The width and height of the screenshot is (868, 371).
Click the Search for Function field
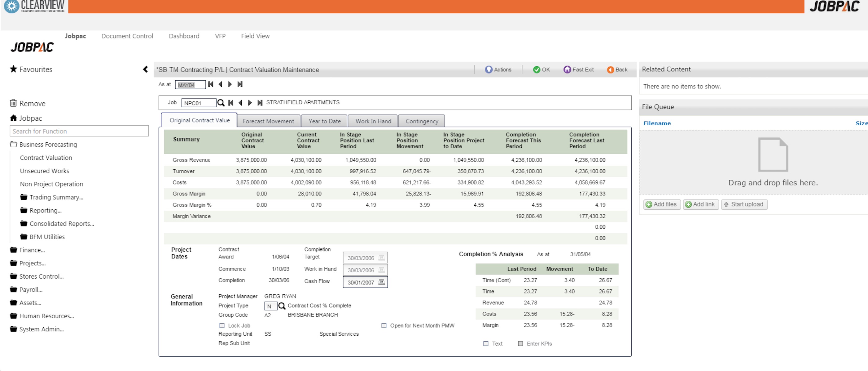tap(79, 131)
